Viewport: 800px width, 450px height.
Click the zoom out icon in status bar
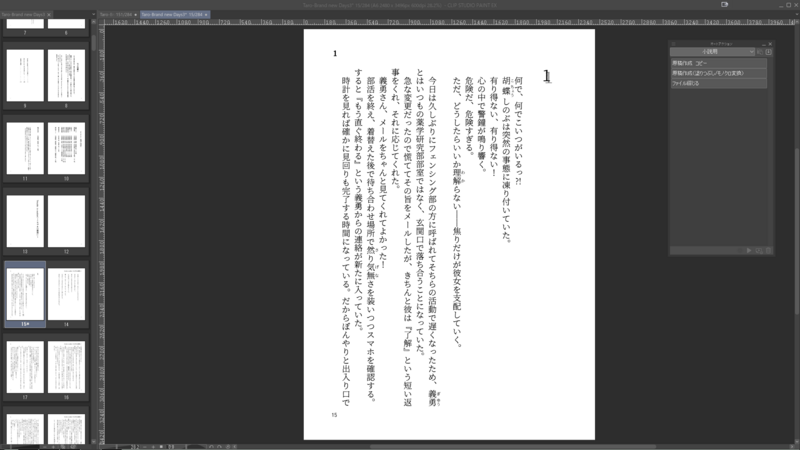click(145, 447)
